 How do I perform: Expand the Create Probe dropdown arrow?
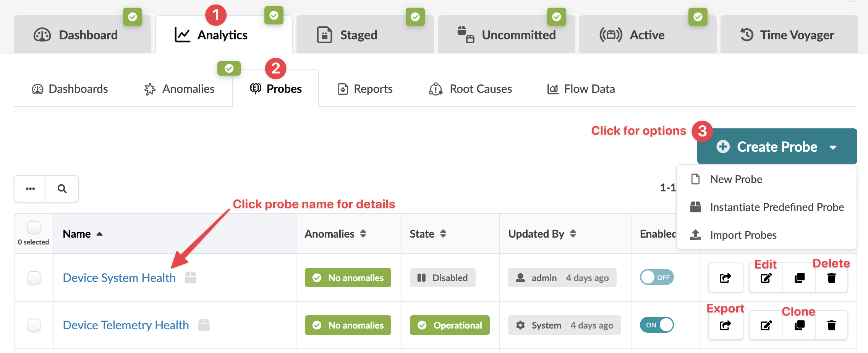point(833,147)
